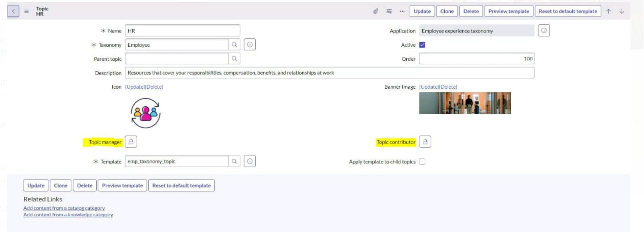The image size is (644, 232).
Task: Click Delete in the top header
Action: (x=471, y=11)
